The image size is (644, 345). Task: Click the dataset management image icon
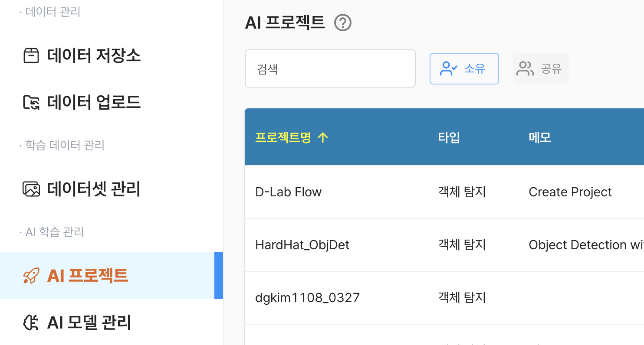click(31, 189)
